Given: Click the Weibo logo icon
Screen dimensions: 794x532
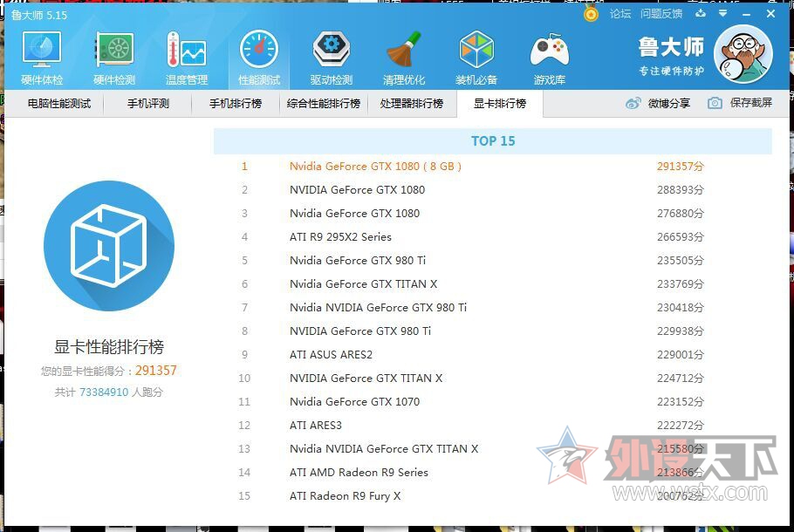Looking at the screenshot, I should (x=633, y=103).
